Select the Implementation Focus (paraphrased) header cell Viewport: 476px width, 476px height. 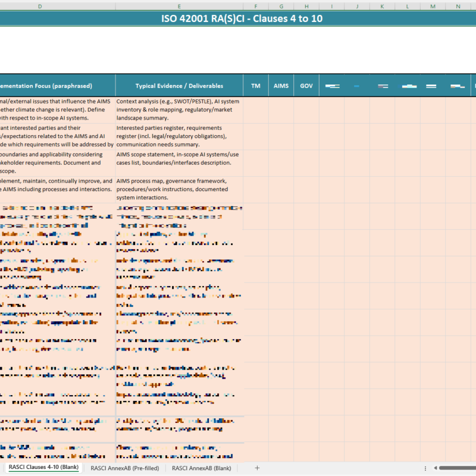54,85
